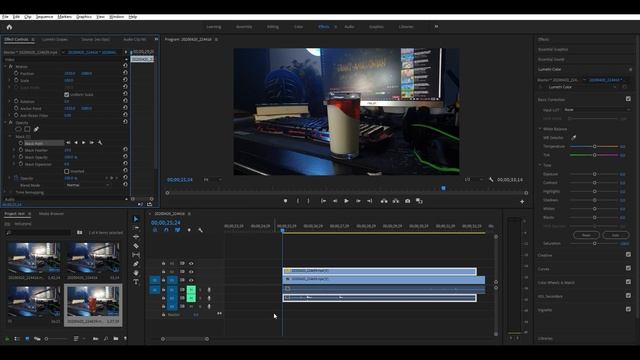
Task: Open timeline display settings wrench
Action: [200, 230]
